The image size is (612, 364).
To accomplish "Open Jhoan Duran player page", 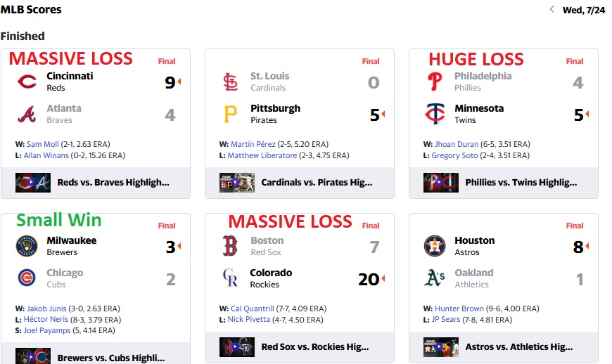I will (x=457, y=144).
